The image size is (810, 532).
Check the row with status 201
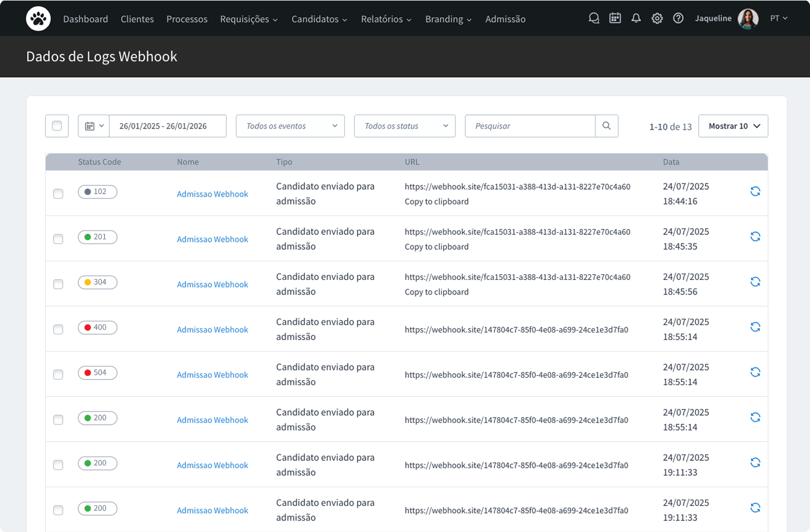click(x=58, y=239)
